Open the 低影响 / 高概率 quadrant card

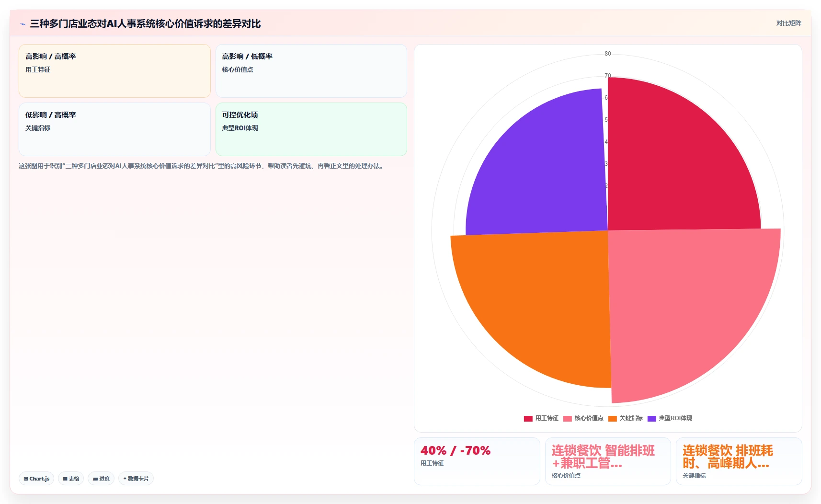(114, 129)
